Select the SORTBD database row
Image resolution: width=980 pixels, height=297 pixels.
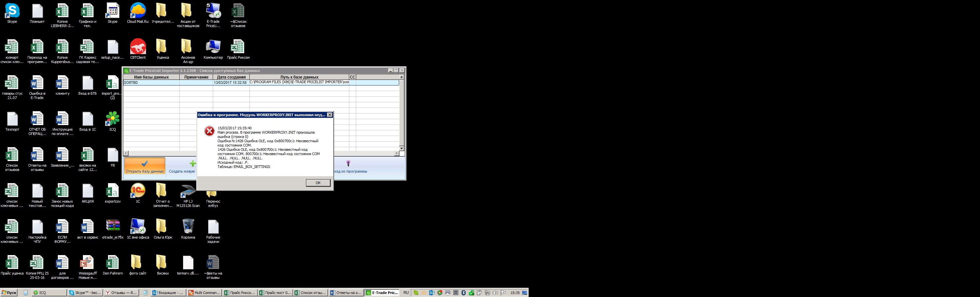[261, 82]
